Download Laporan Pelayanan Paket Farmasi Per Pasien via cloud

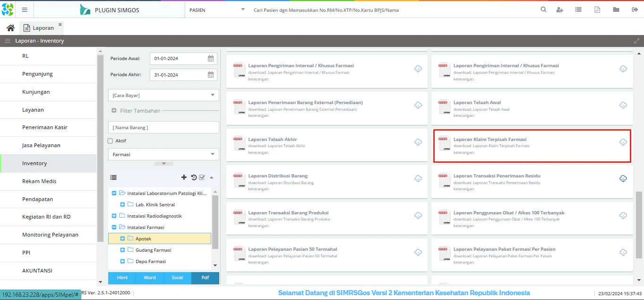pyautogui.click(x=623, y=252)
